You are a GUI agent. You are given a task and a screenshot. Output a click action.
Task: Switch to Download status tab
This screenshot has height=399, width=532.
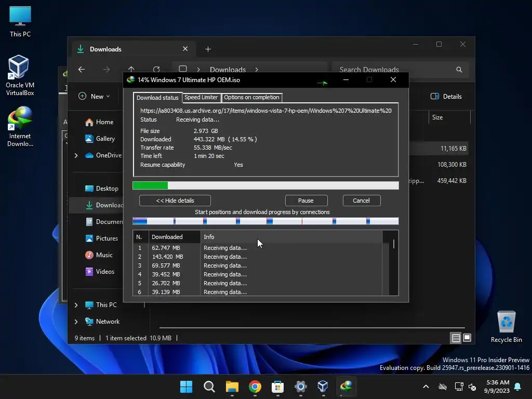(x=157, y=98)
